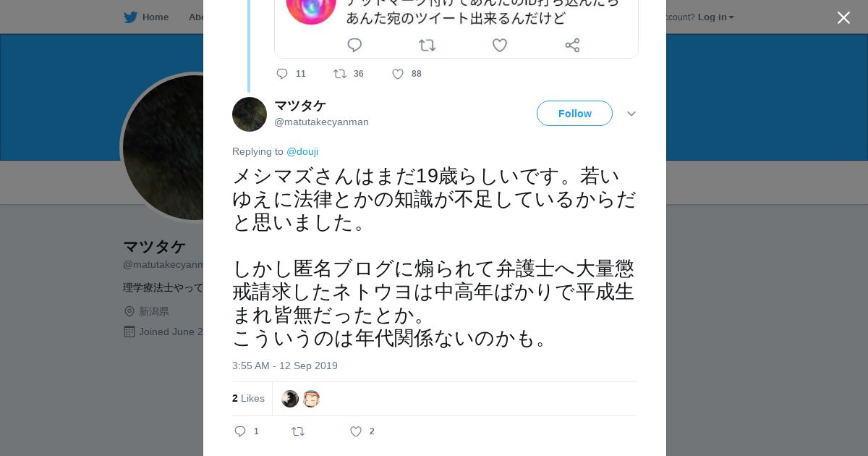View the 2 Likes list

pyautogui.click(x=248, y=398)
